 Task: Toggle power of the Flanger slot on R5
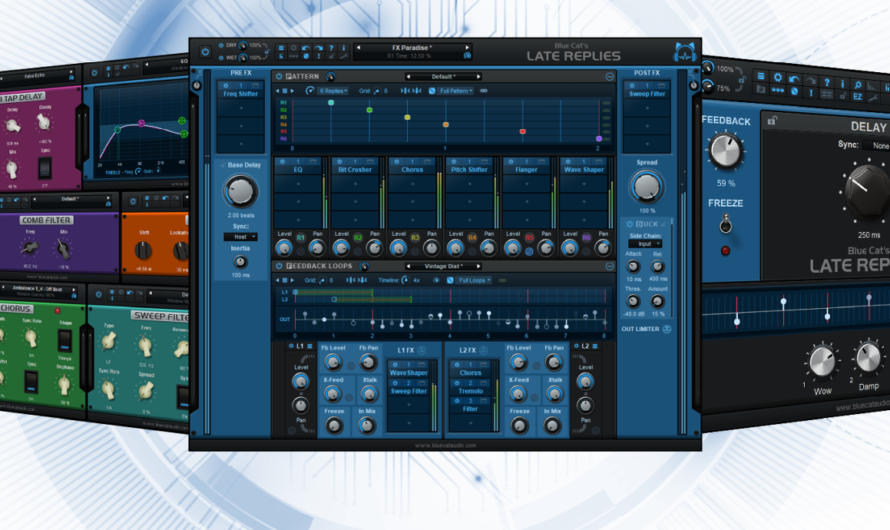(510, 162)
